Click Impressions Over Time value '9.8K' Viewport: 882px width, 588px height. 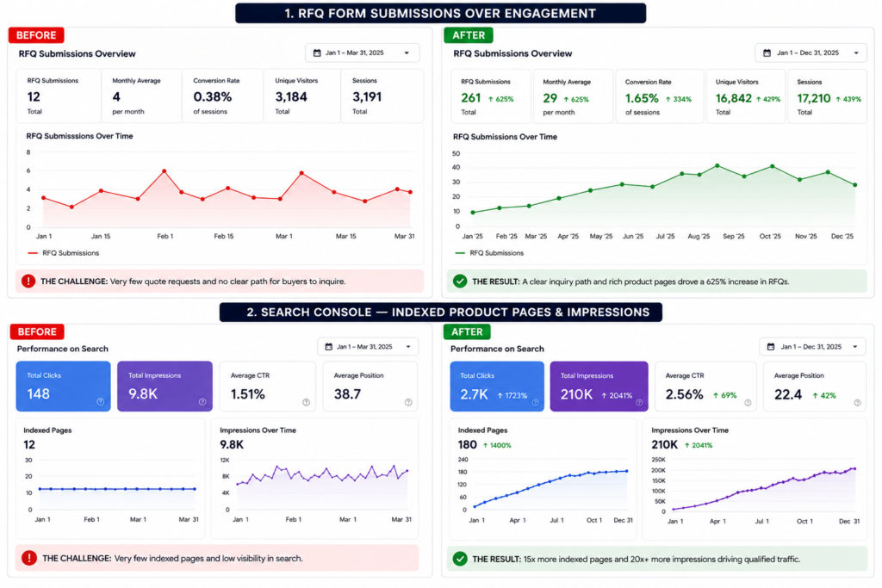(x=232, y=444)
